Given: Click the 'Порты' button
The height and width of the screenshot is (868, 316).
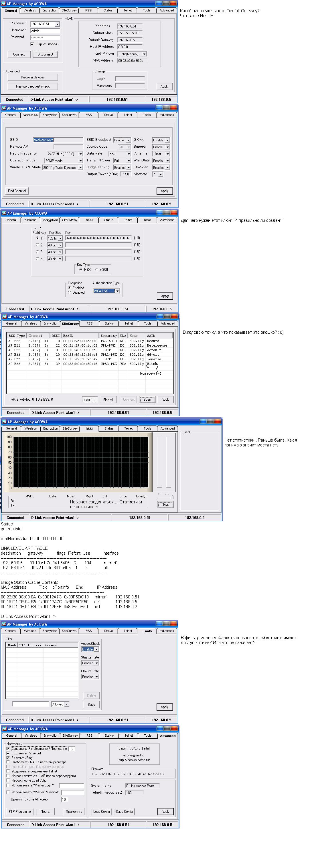Looking at the screenshot, I should [x=46, y=812].
